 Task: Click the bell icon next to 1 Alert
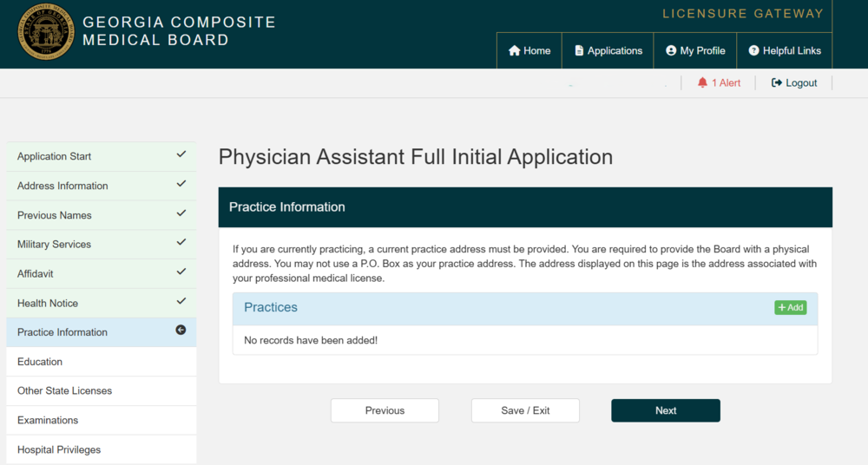(702, 82)
